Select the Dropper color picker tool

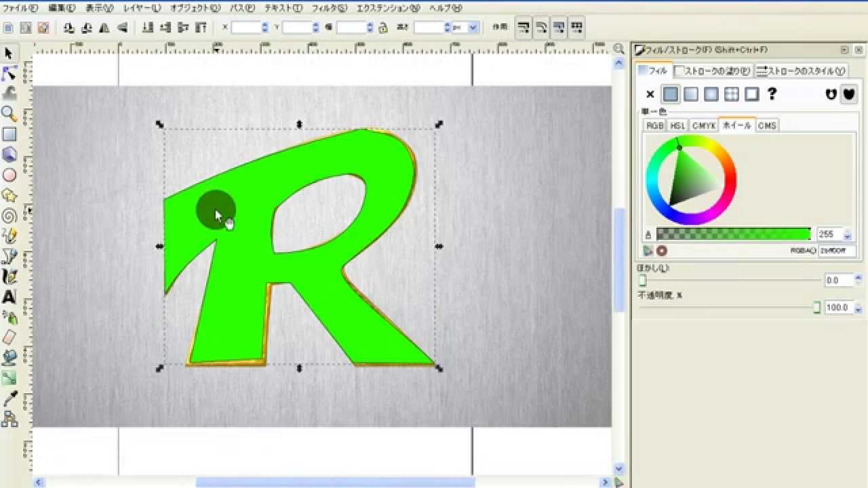click(x=9, y=399)
